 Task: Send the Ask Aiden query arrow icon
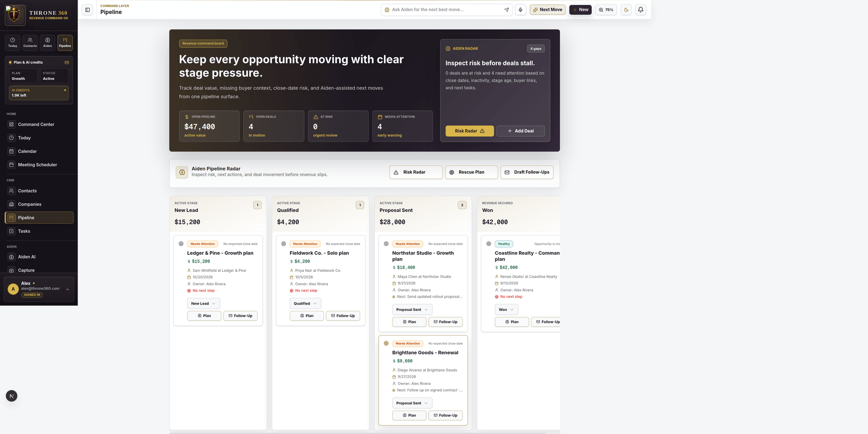(x=506, y=10)
